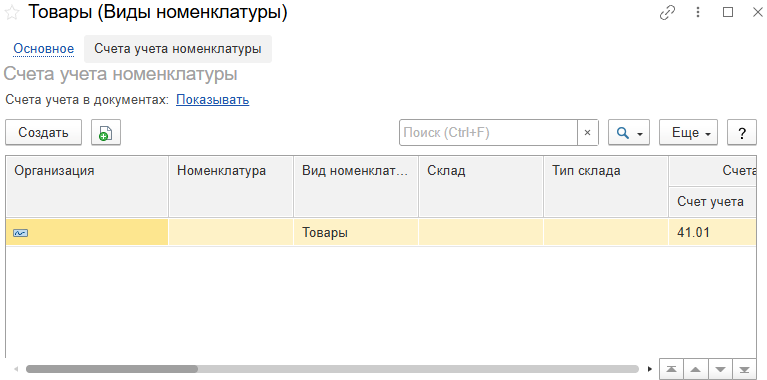Image resolution: width=767 pixels, height=380 pixels.
Task: Click the horizontal scrollbar thumb
Action: point(112,369)
